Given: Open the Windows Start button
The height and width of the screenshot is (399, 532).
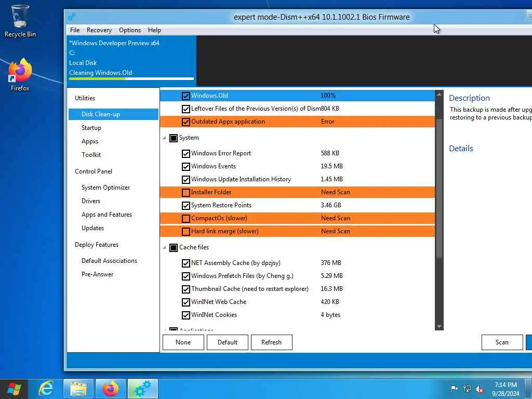Looking at the screenshot, I should [14, 389].
